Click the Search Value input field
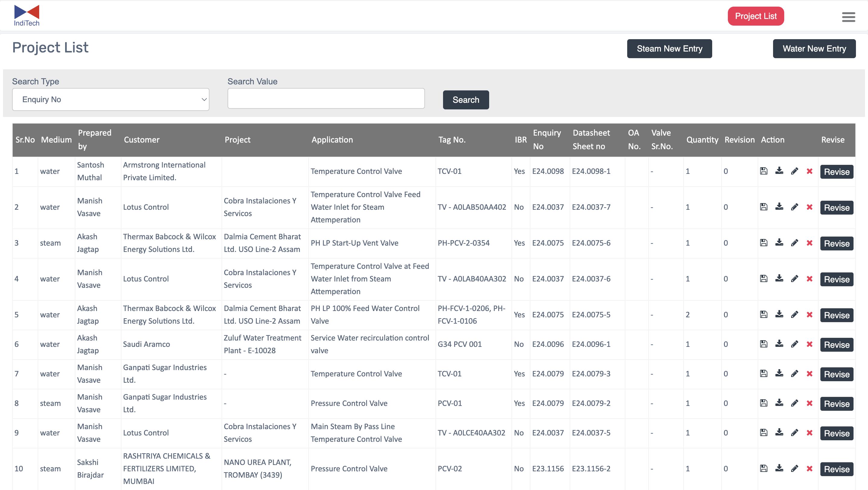 (x=326, y=99)
